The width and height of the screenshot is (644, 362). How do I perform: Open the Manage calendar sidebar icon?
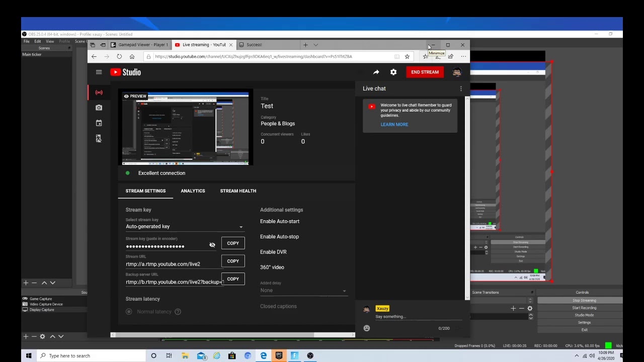[x=99, y=123]
